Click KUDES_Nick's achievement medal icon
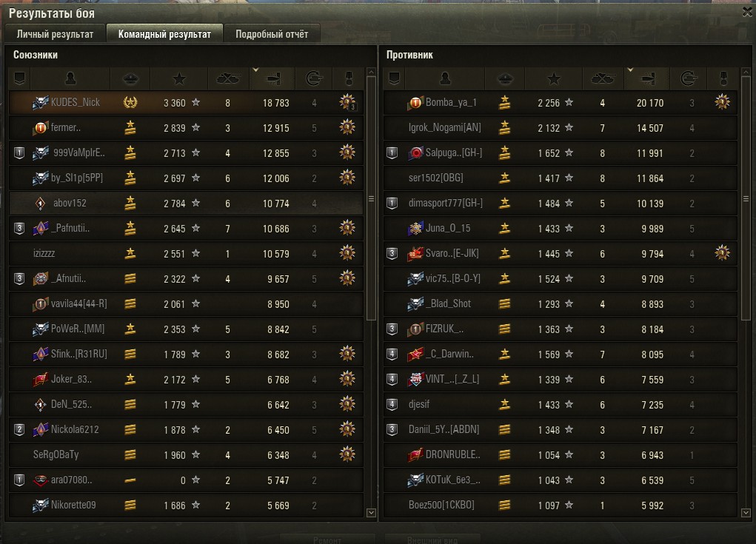This screenshot has height=544, width=756. tap(347, 102)
